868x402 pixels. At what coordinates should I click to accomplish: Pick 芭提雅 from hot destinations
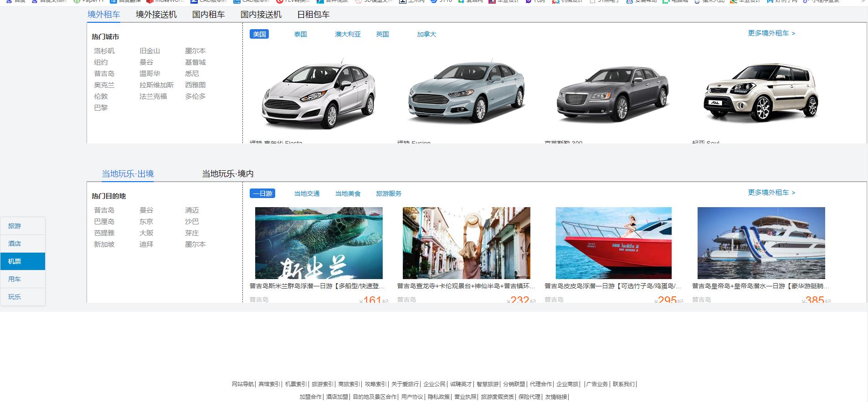pyautogui.click(x=104, y=233)
